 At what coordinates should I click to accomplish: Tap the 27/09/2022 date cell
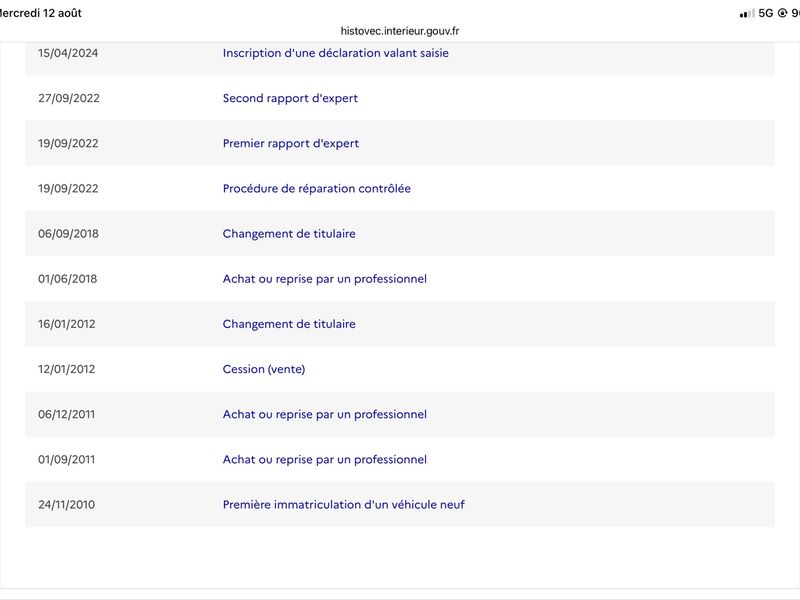(69, 98)
